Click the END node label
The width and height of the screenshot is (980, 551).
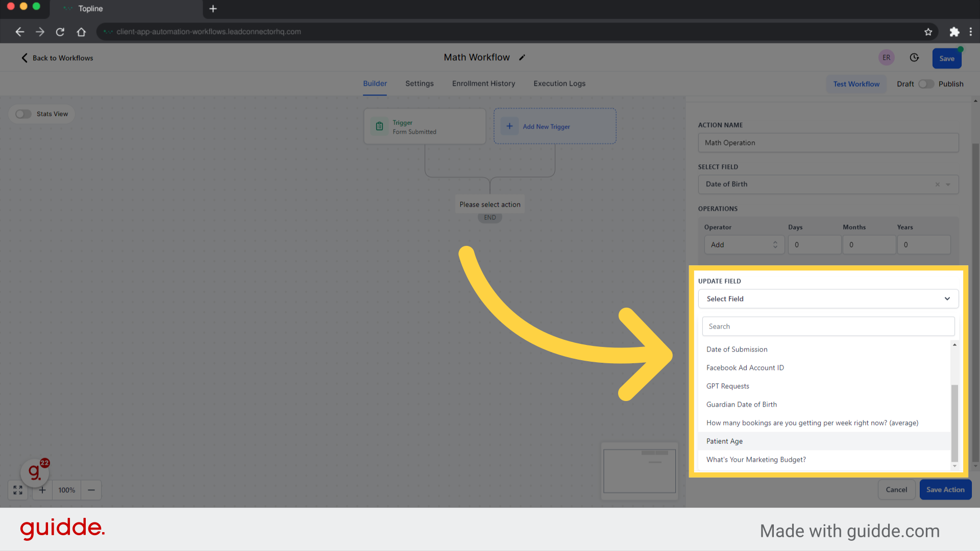coord(489,218)
